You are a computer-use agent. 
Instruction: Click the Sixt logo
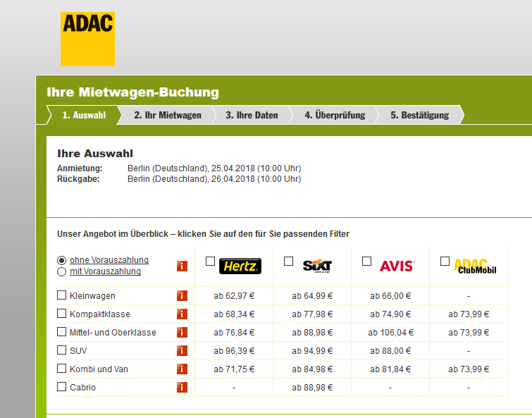317,266
